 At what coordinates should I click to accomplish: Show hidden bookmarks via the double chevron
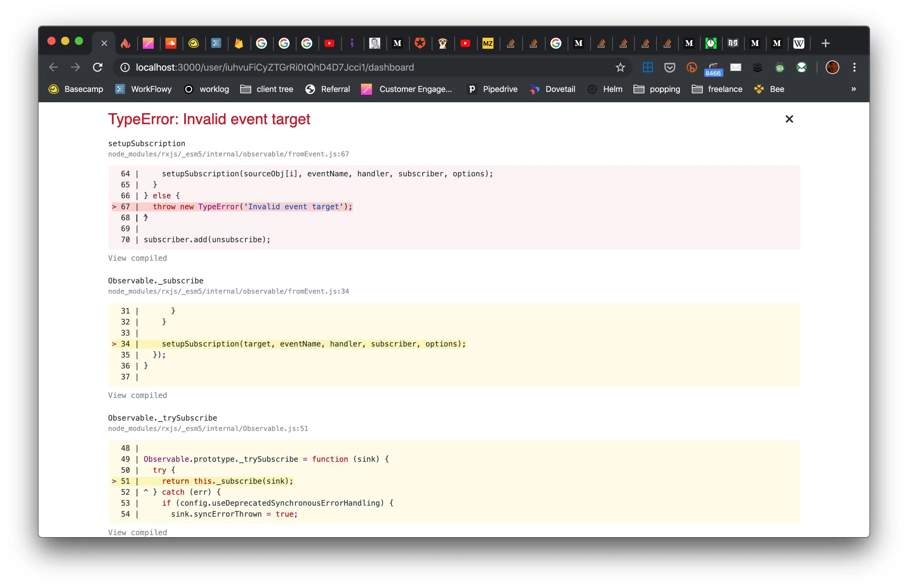pos(853,89)
